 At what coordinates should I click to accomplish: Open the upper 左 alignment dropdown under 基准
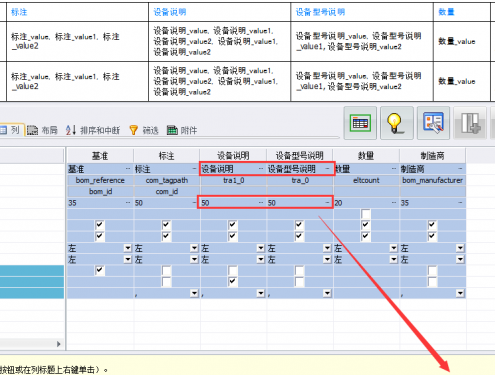pyautogui.click(x=128, y=248)
